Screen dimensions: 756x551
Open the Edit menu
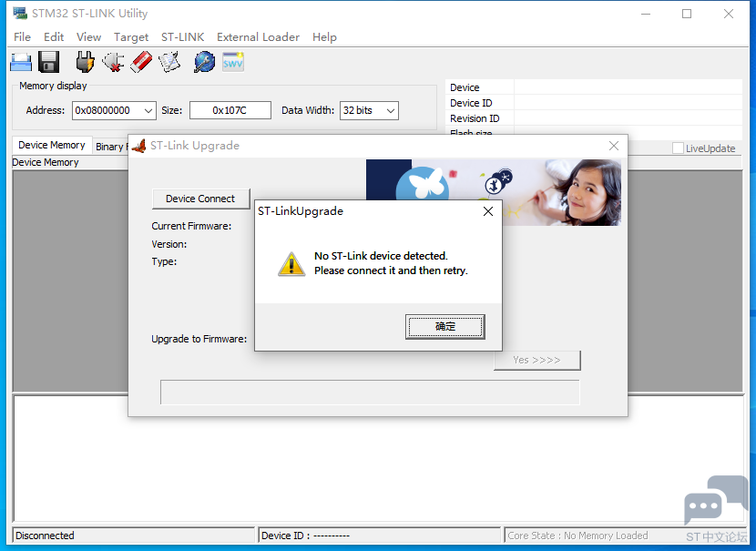54,37
